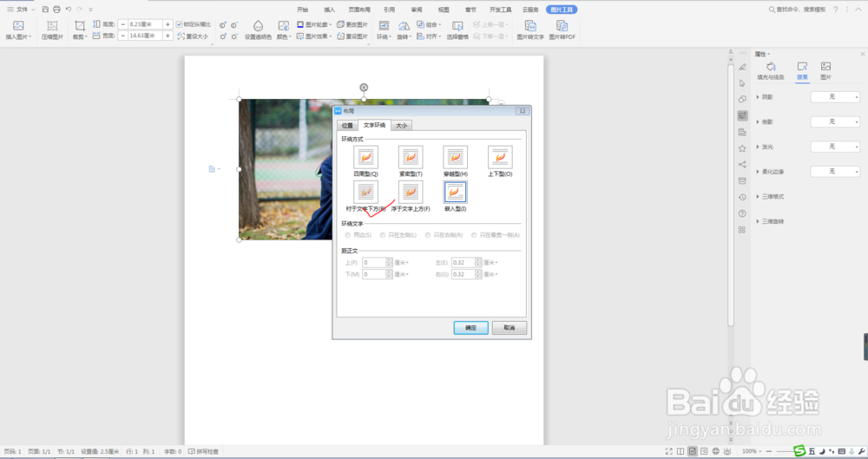The image size is (868, 459).
Task: Switch to the Position (位置) dialog tab
Action: [x=348, y=126]
